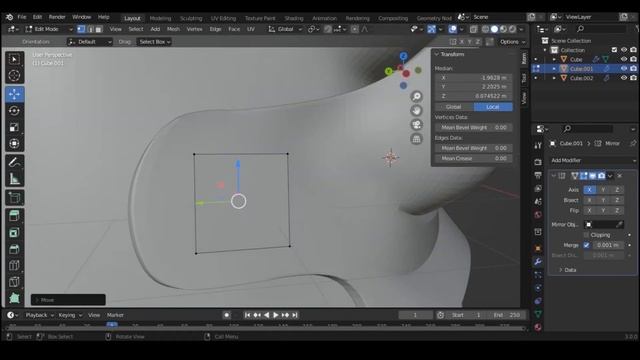Click the Merge distance 0.001 m field

click(x=607, y=245)
